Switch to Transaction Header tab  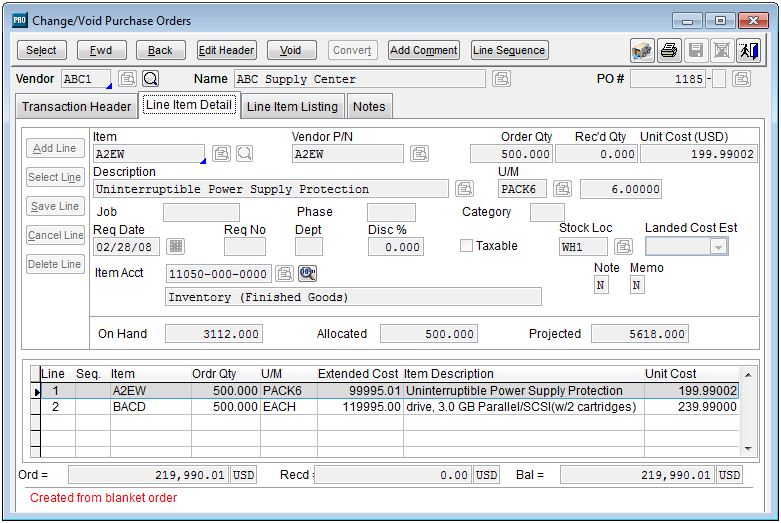click(x=76, y=107)
